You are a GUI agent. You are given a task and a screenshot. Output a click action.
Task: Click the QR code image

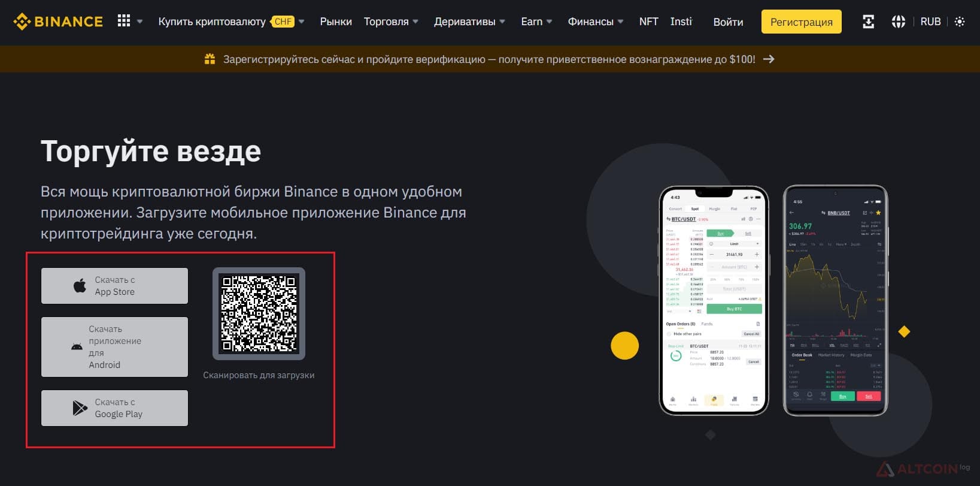[259, 313]
